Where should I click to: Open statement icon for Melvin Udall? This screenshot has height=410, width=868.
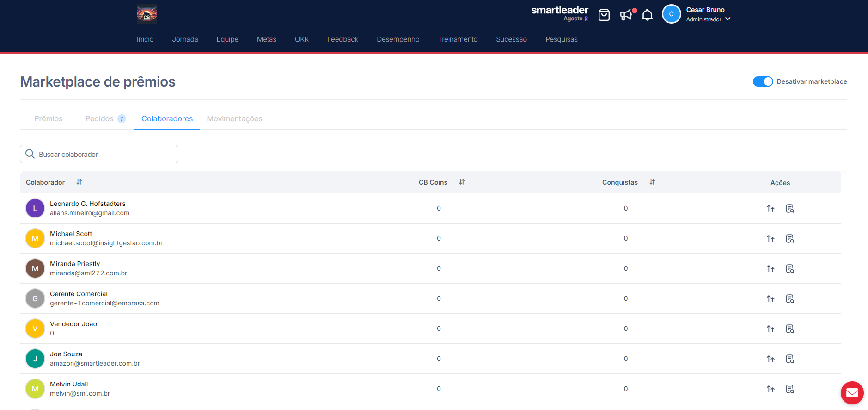[x=790, y=389]
